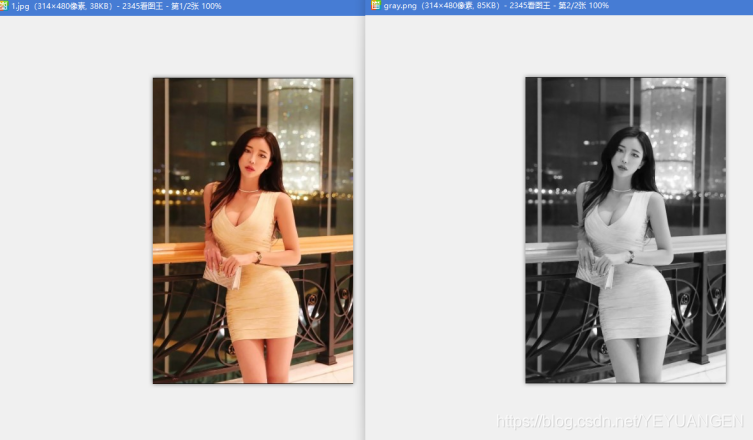Click the 第2/2张 counter in gray.png title

(570, 6)
